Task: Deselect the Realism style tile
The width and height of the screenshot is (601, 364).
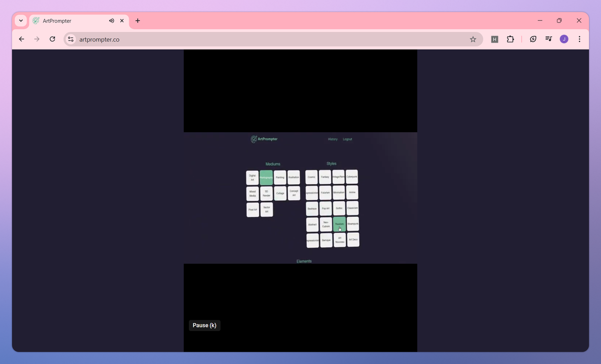Action: [340, 224]
